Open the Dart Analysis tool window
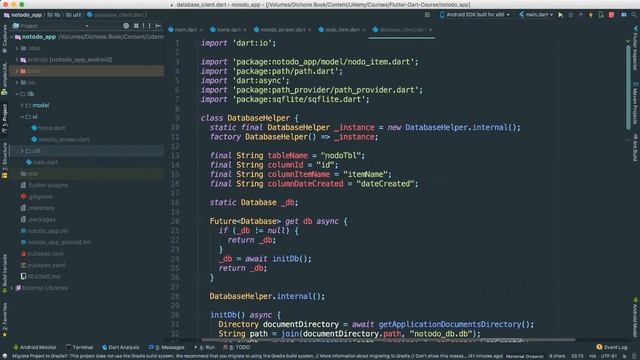This screenshot has width=640, height=360. click(x=120, y=347)
